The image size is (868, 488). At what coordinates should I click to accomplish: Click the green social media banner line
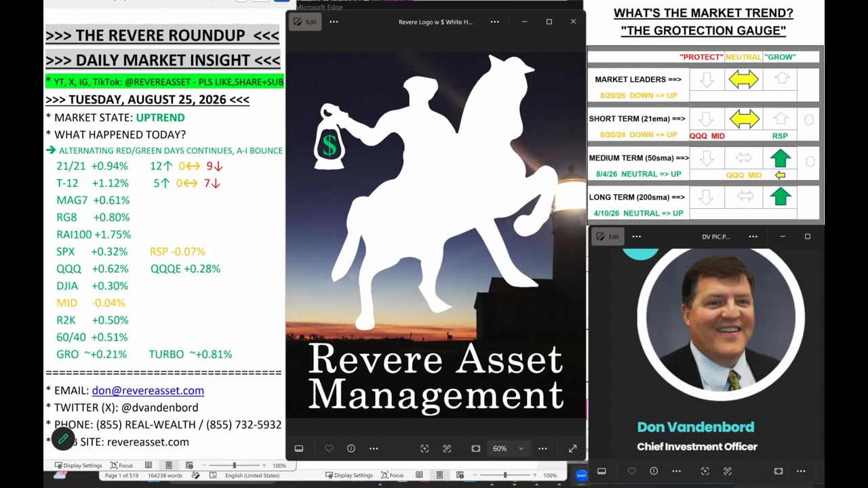click(x=165, y=82)
